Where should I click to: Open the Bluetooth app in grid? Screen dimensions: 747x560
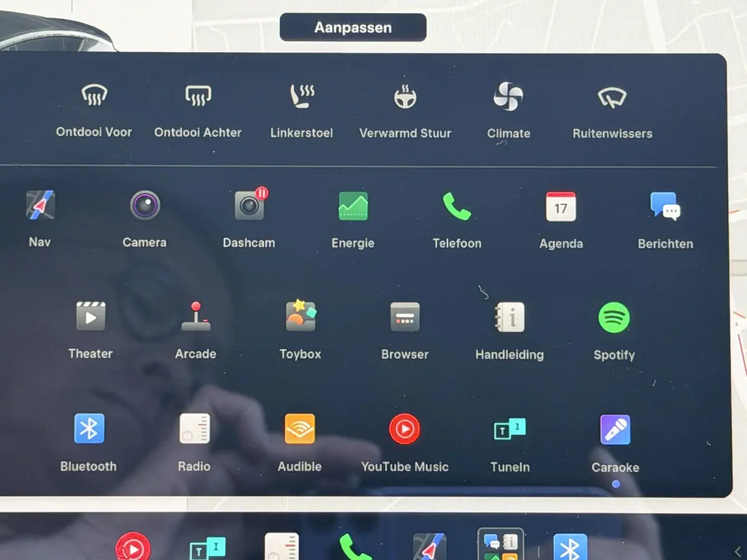tap(89, 428)
